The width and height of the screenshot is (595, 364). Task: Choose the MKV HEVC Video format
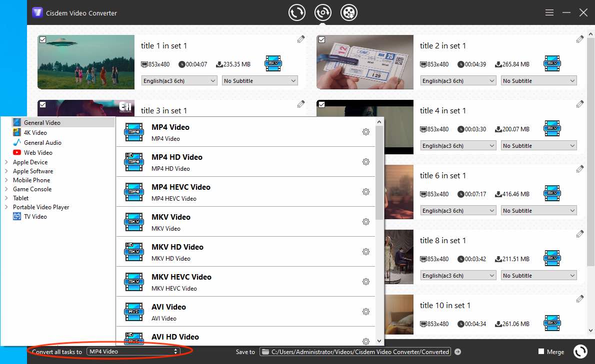point(245,282)
